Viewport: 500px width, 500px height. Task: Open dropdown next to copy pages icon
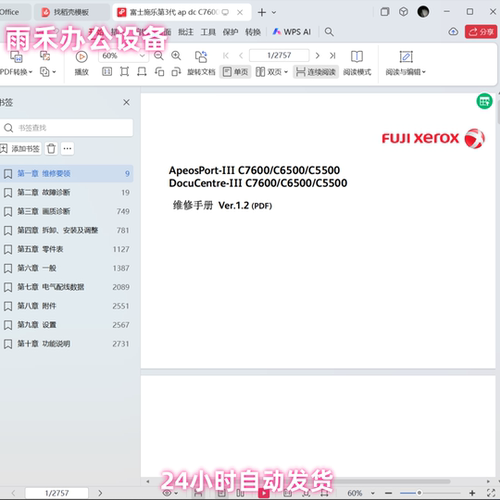[x=54, y=72]
